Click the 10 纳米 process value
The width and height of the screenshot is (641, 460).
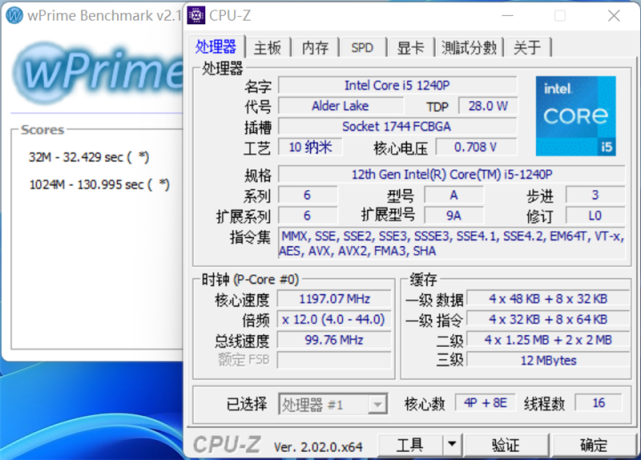point(310,147)
